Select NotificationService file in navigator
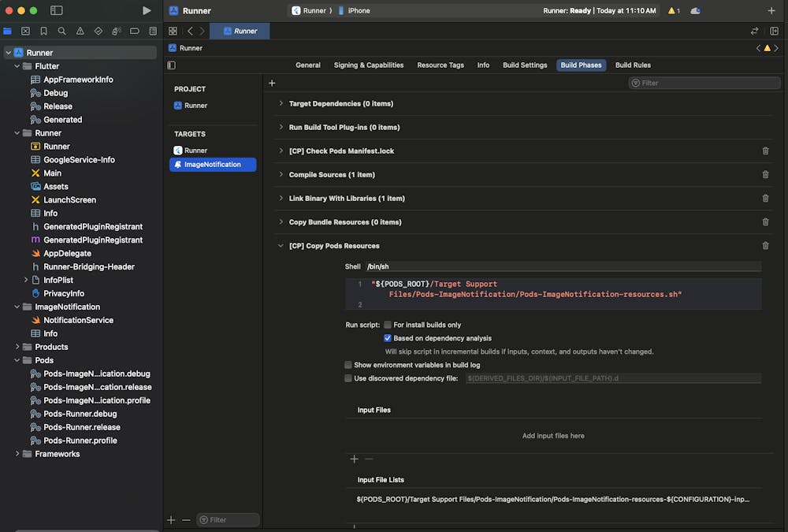Screen dimensions: 788x532 (x=78, y=320)
